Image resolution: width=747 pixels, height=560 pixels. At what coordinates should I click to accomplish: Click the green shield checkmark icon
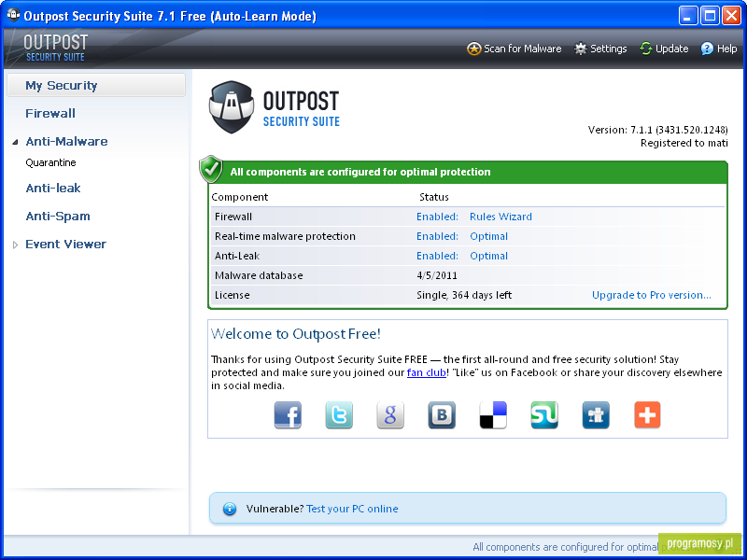(211, 169)
